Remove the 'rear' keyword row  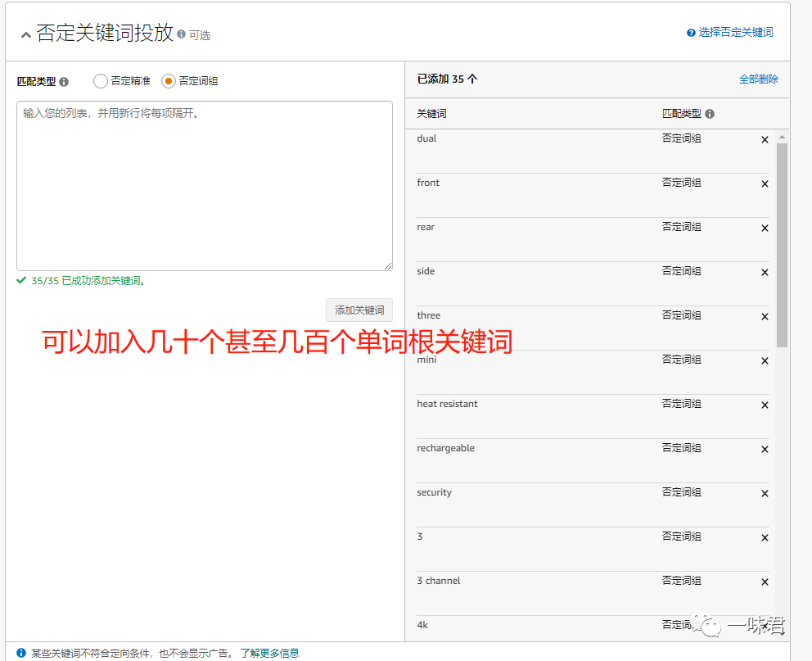click(x=765, y=229)
